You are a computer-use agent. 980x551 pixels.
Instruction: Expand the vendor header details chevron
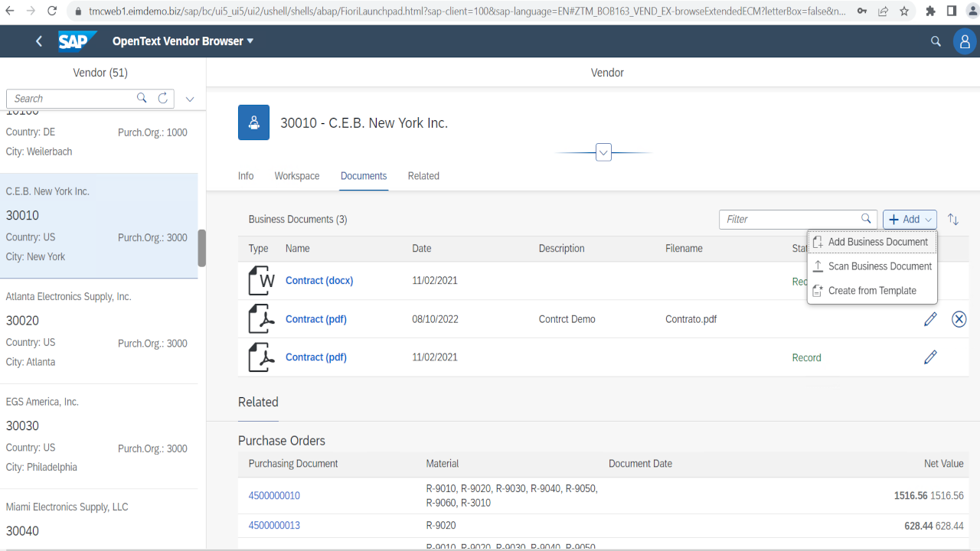[603, 152]
